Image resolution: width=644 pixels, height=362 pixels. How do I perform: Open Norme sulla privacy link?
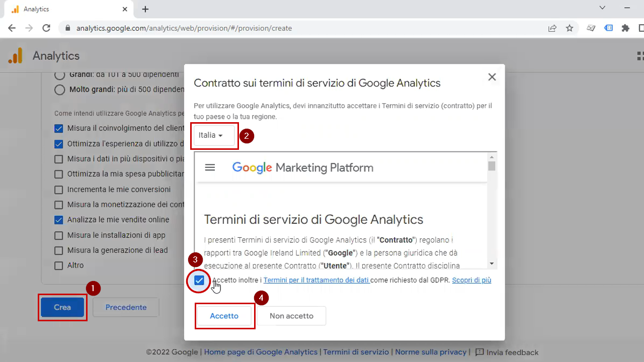tap(431, 352)
